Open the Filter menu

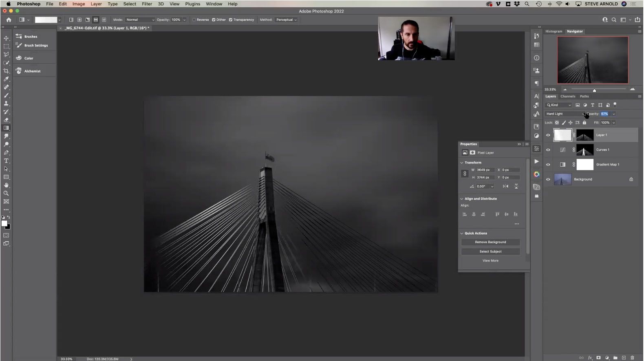click(x=147, y=4)
